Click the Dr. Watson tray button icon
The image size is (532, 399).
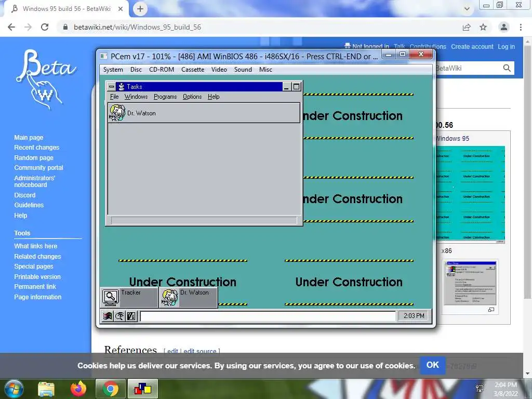click(170, 297)
